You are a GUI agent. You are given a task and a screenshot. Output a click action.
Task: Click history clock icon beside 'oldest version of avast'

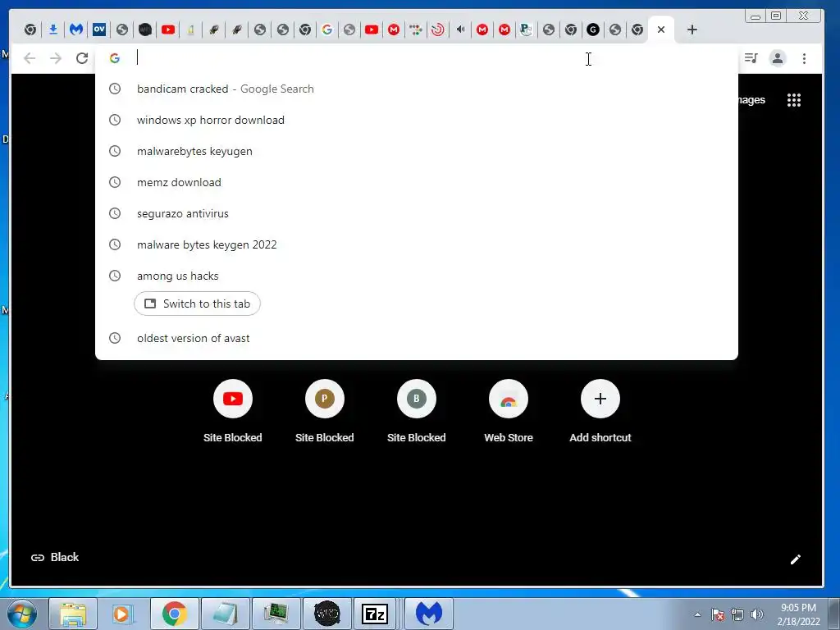point(115,338)
